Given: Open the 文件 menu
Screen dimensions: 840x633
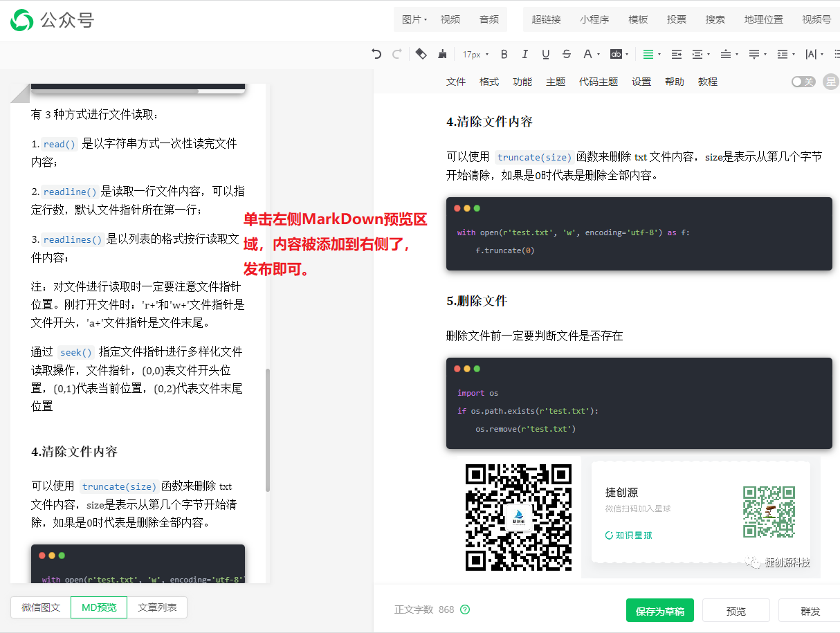Looking at the screenshot, I should click(456, 82).
